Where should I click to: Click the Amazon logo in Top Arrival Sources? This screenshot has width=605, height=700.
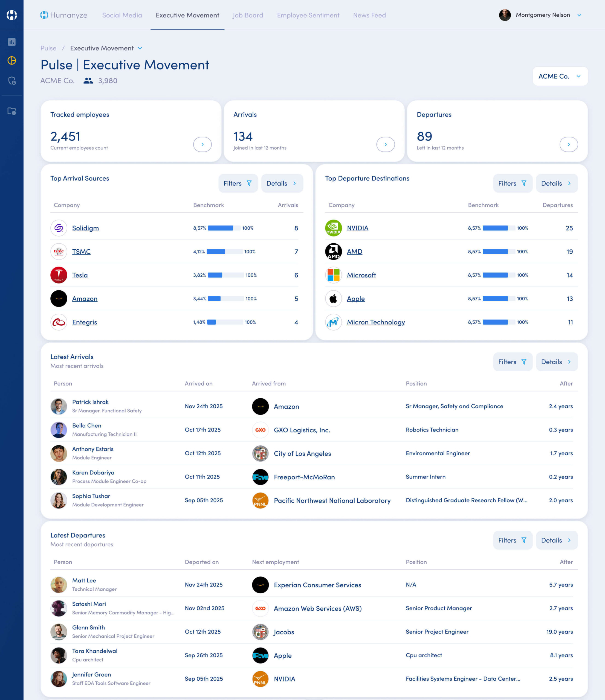pyautogui.click(x=59, y=299)
